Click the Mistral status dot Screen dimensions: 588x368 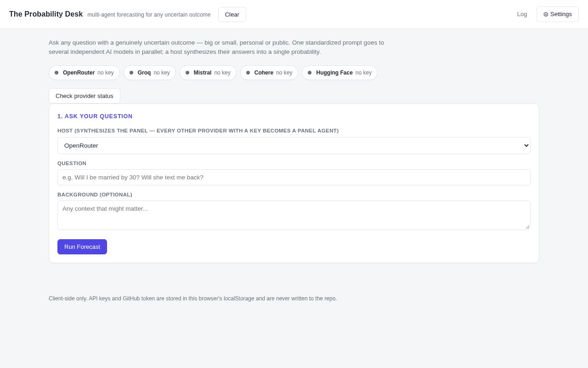187,73
